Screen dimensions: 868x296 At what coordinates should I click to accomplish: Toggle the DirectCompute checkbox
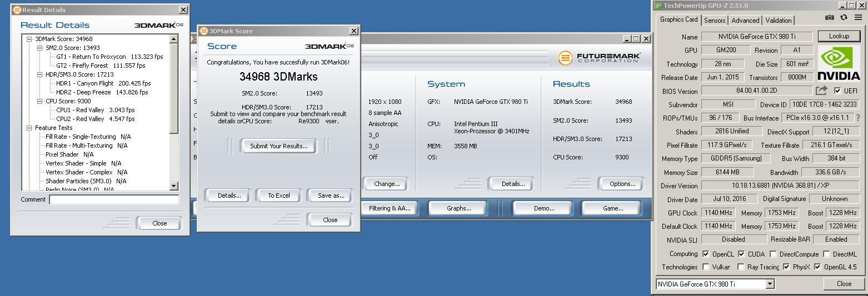point(773,254)
